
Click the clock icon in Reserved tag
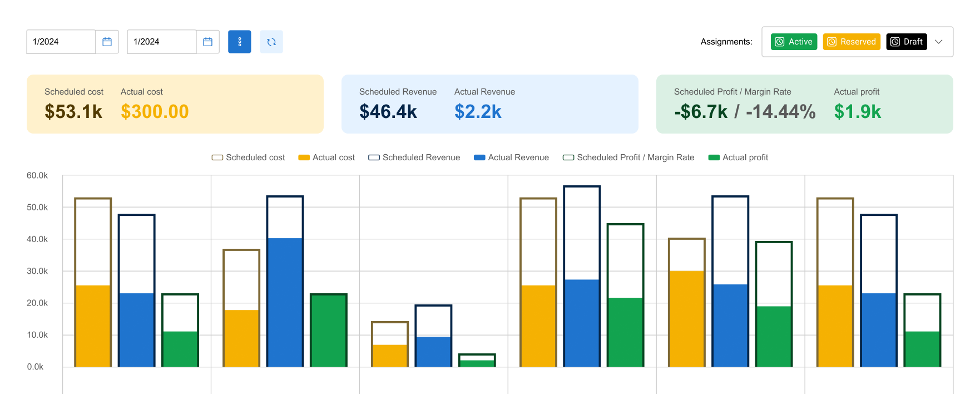pos(832,42)
